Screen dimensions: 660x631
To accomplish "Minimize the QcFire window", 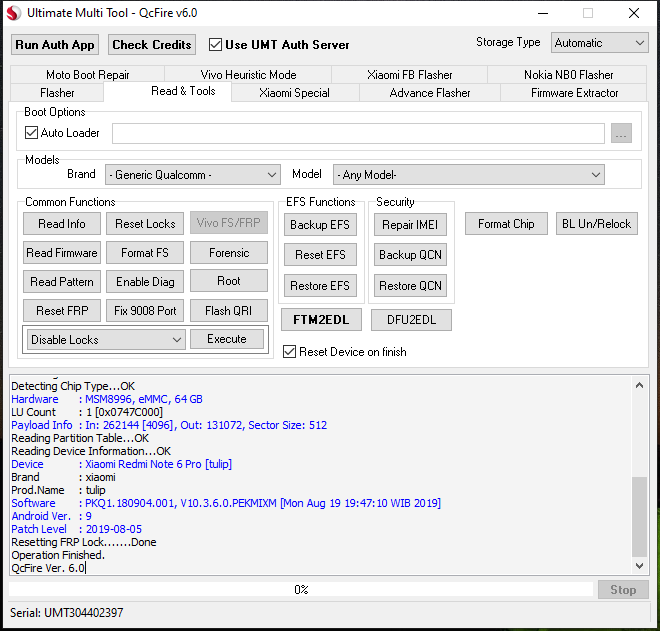I will click(543, 13).
